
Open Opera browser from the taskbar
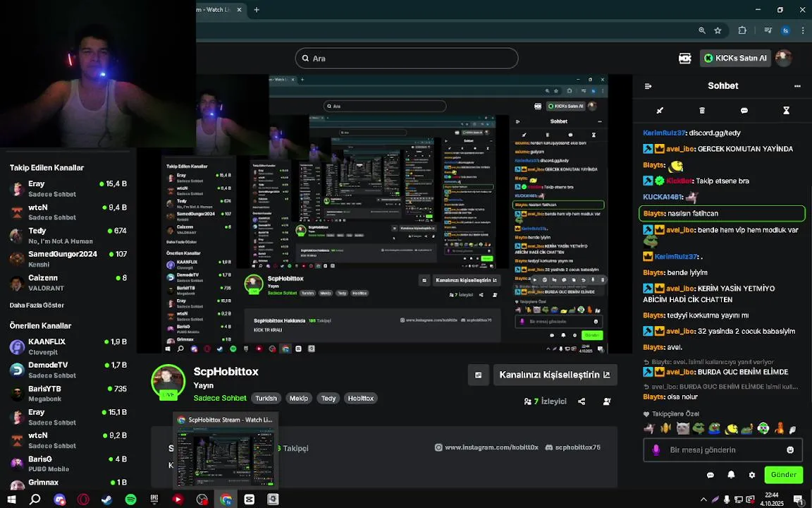(x=83, y=500)
